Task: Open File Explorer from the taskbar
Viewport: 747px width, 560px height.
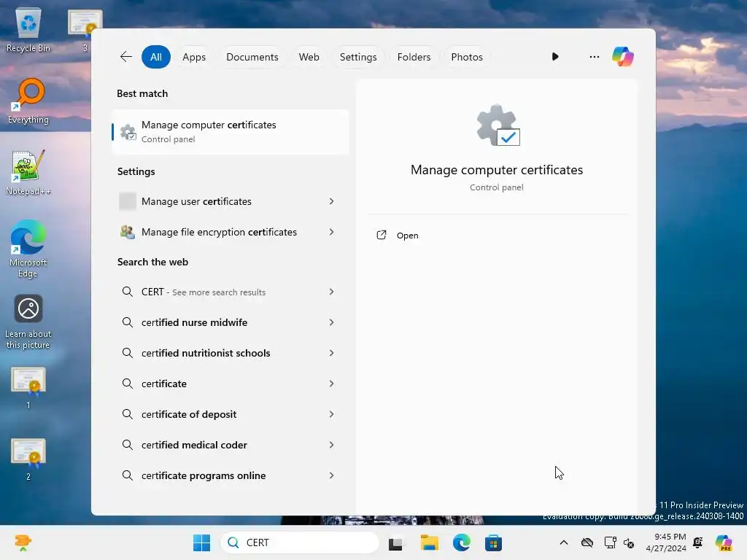Action: 429,542
